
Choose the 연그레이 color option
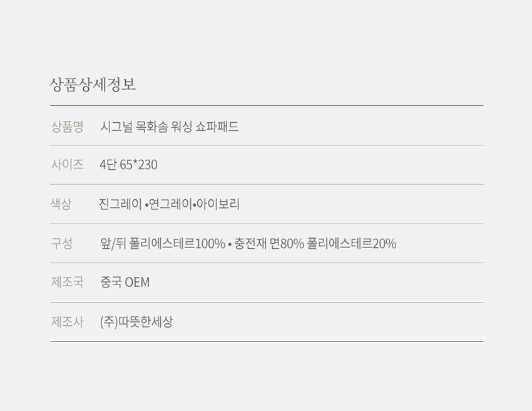click(x=170, y=204)
